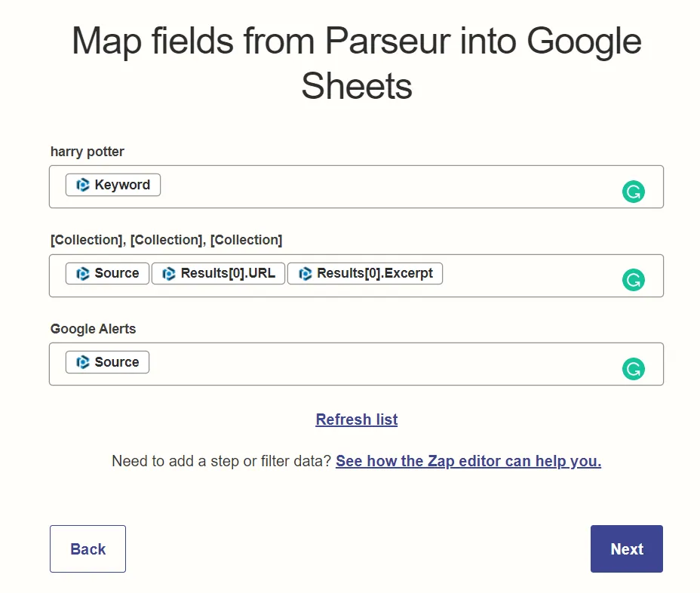Screen dimensions: 700x593
Task: Open the Zap editor help link
Action: pyautogui.click(x=468, y=461)
